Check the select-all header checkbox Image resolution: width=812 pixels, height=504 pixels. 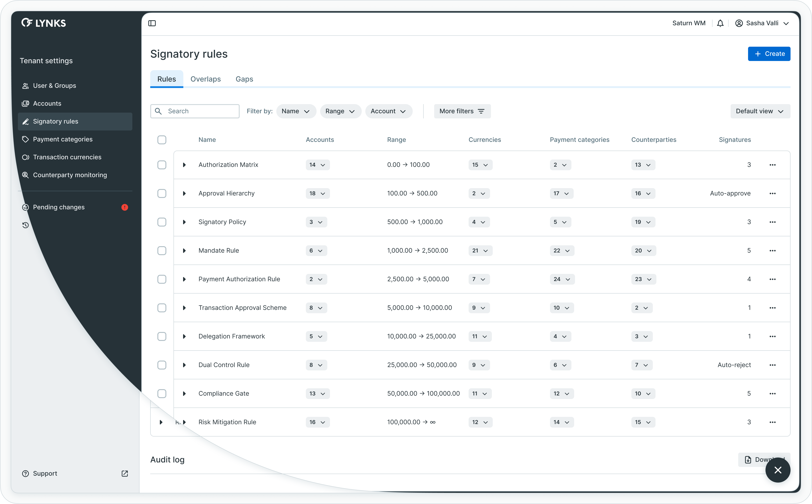click(162, 140)
